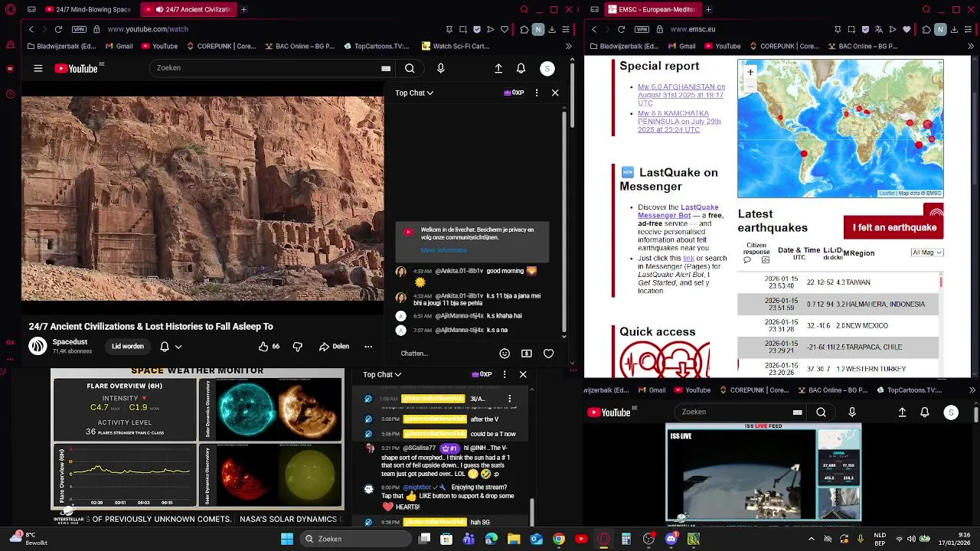Open the account avatar in top-left YouTube
This screenshot has height=551, width=980.
coord(547,68)
